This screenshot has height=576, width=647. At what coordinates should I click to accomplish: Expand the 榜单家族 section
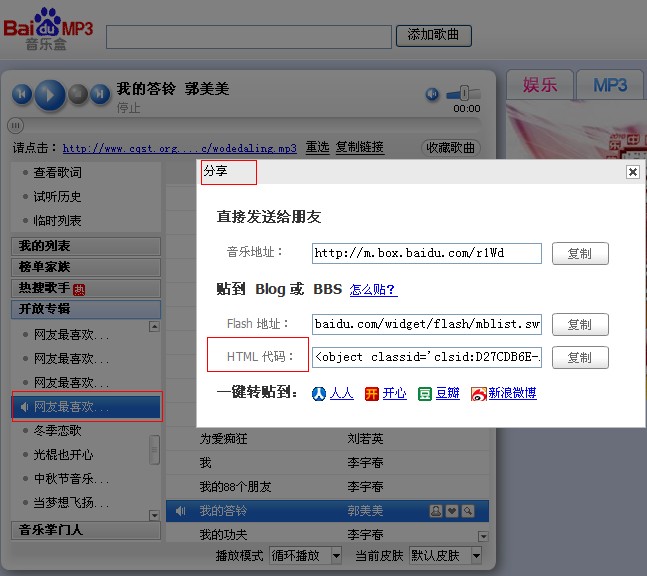86,267
